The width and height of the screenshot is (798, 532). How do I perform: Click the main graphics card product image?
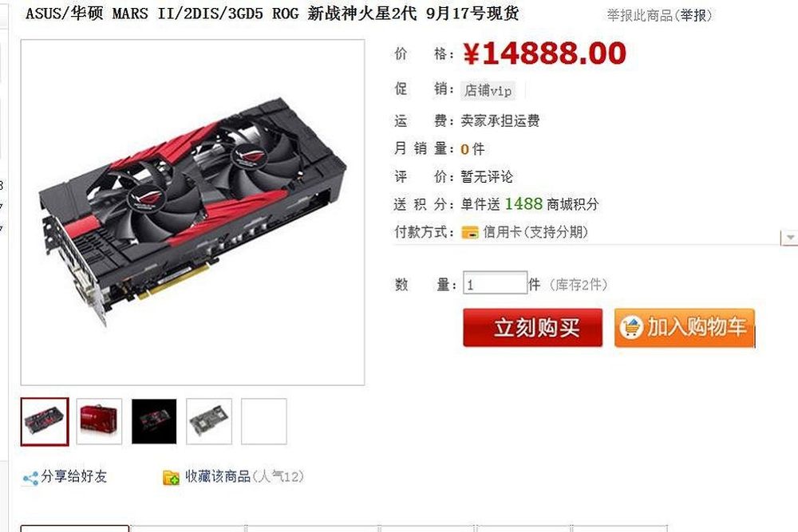[192, 212]
